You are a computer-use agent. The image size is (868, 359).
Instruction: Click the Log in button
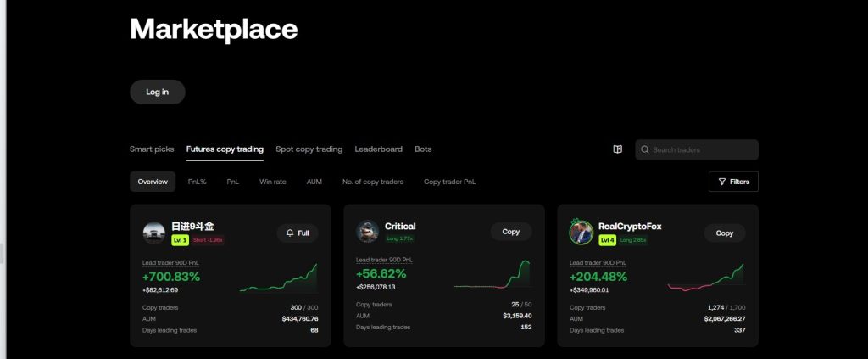[157, 92]
